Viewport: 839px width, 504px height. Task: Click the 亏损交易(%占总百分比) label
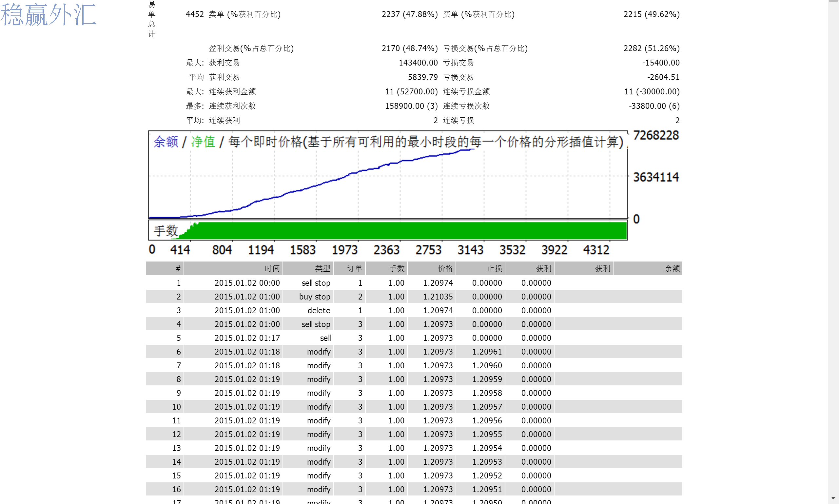[485, 48]
